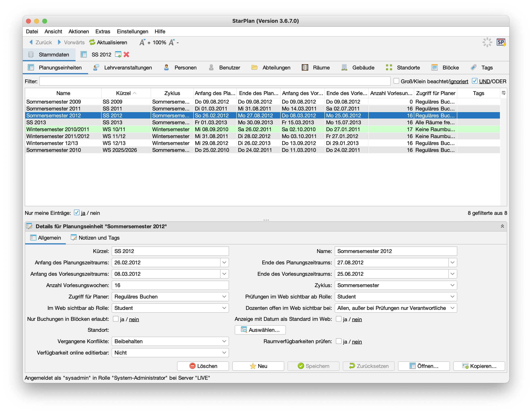The height and width of the screenshot is (413, 532).
Task: Open the Extras menu
Action: tap(103, 31)
